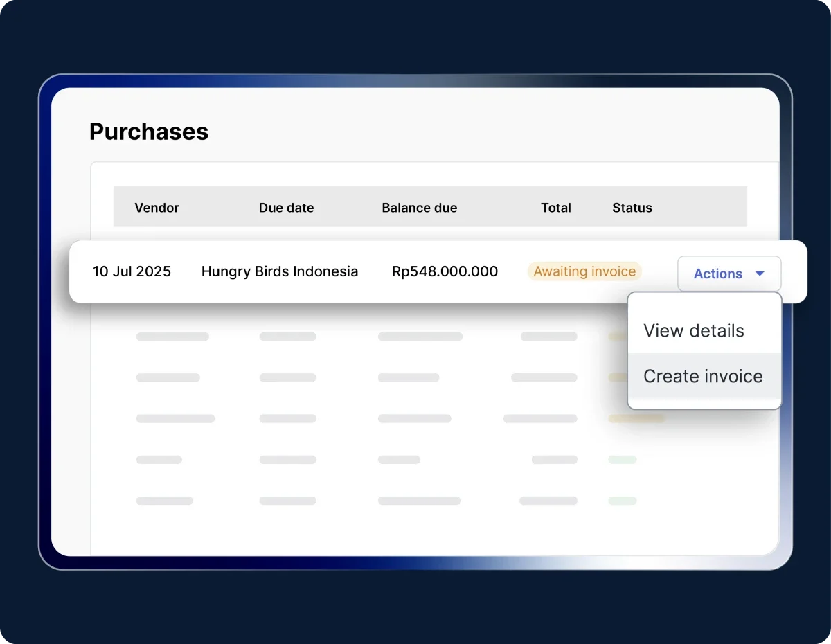Screen dimensions: 831x644
Task: Open the Hungry Birds Indonesia vendor entry
Action: tap(280, 271)
